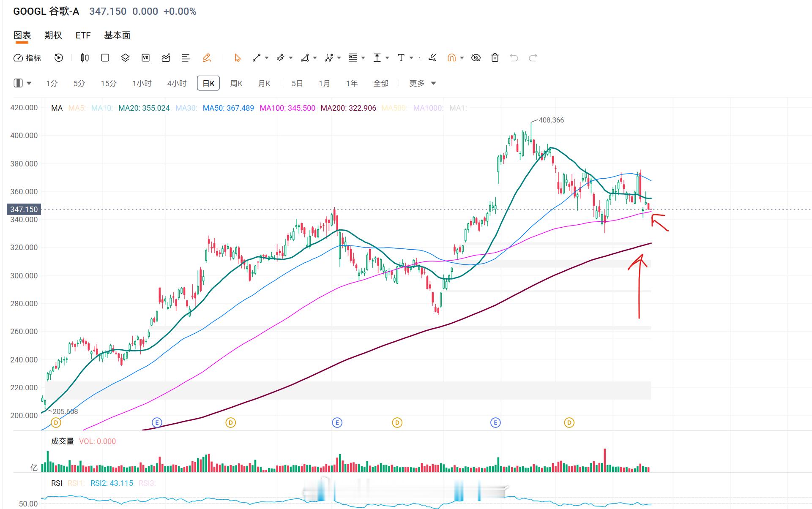
Task: Toggle the MA10 moving average label
Action: click(102, 108)
